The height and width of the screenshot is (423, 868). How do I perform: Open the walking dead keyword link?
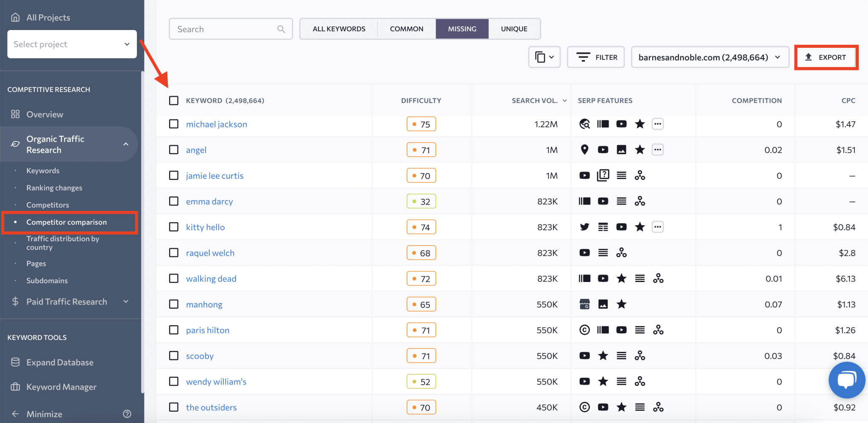click(211, 278)
